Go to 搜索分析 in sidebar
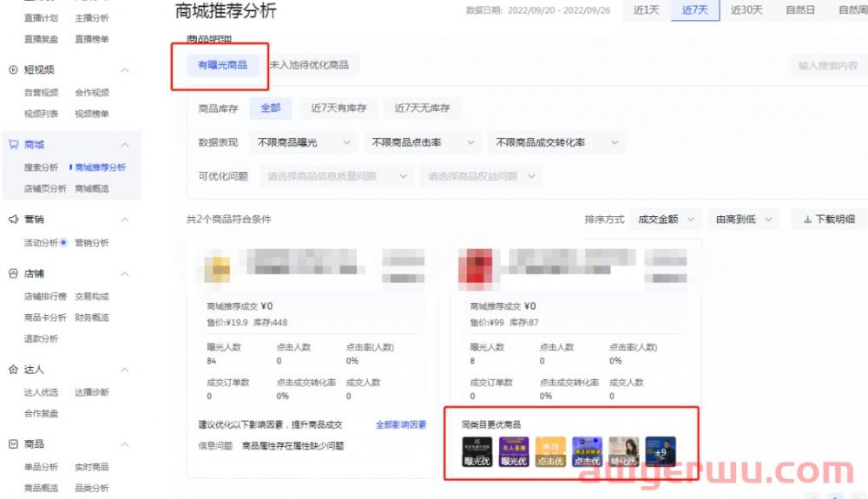Viewport: 868px width, 499px height. (x=41, y=167)
